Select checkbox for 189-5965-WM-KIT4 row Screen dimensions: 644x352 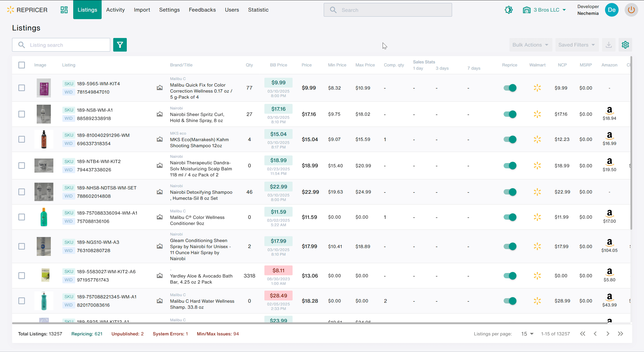click(x=22, y=88)
